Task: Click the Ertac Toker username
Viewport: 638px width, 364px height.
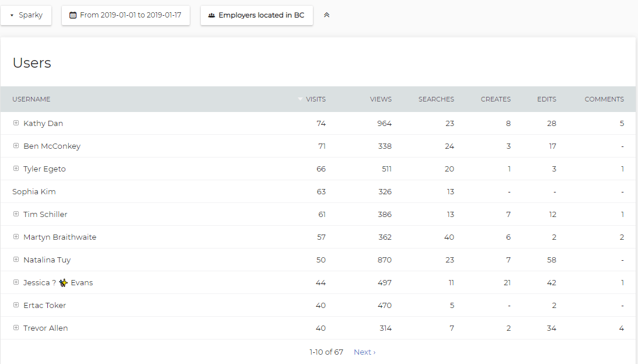Action: [x=44, y=306]
